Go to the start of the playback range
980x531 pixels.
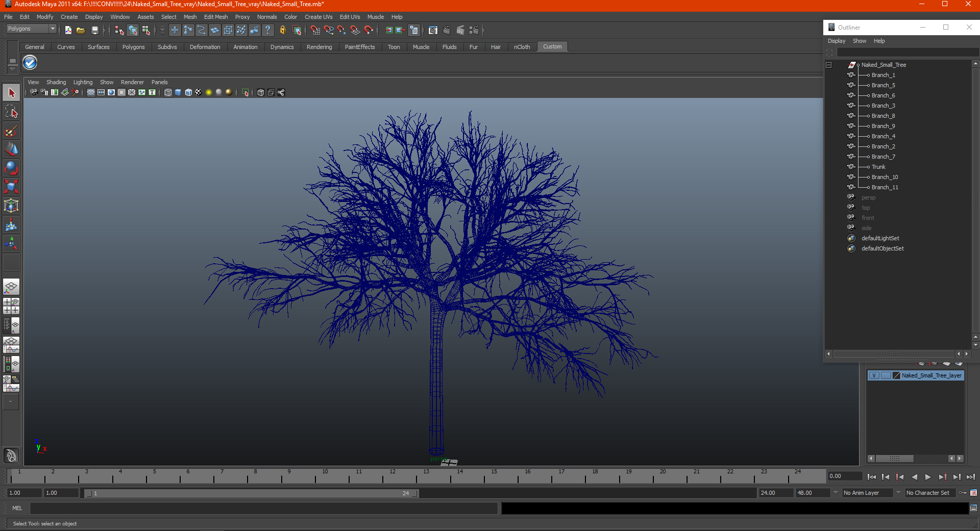pos(872,477)
